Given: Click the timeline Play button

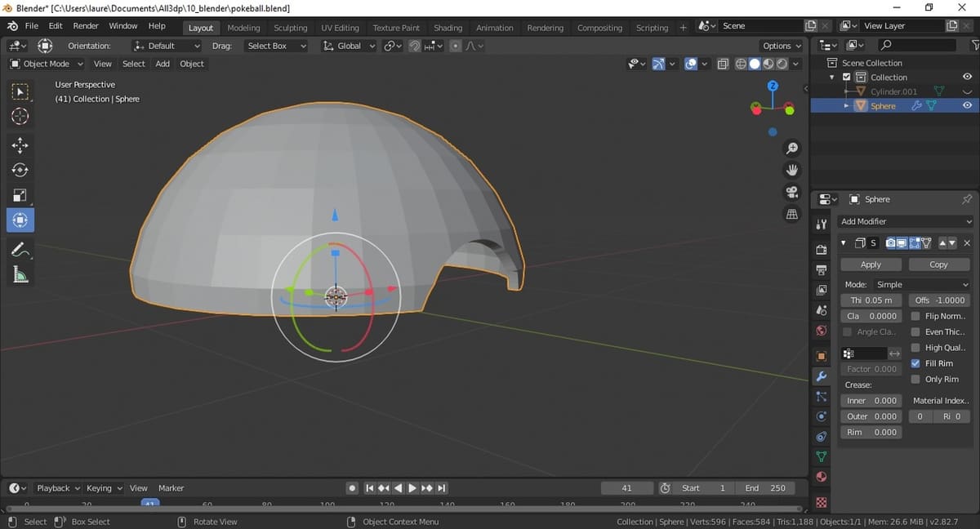Looking at the screenshot, I should coord(412,488).
